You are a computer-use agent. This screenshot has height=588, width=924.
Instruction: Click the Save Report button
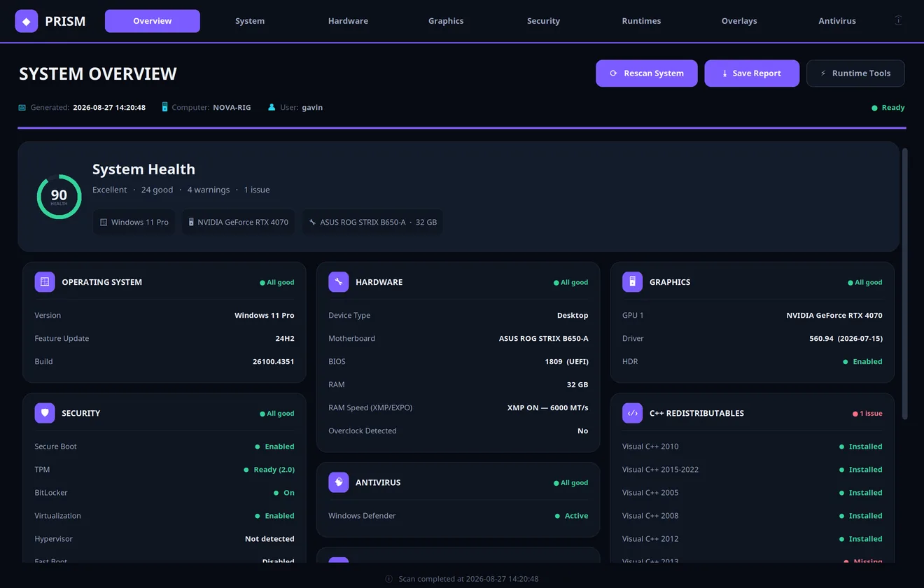click(x=752, y=73)
